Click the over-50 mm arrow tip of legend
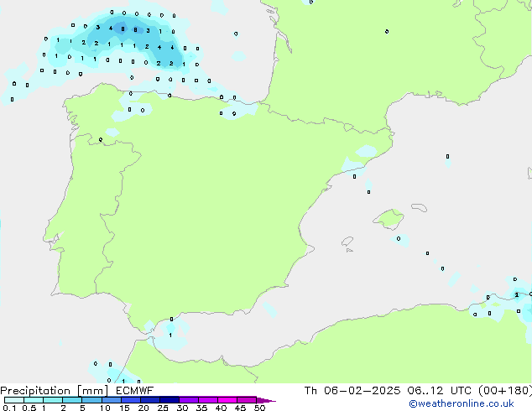The height and width of the screenshot is (411, 532). click(266, 400)
